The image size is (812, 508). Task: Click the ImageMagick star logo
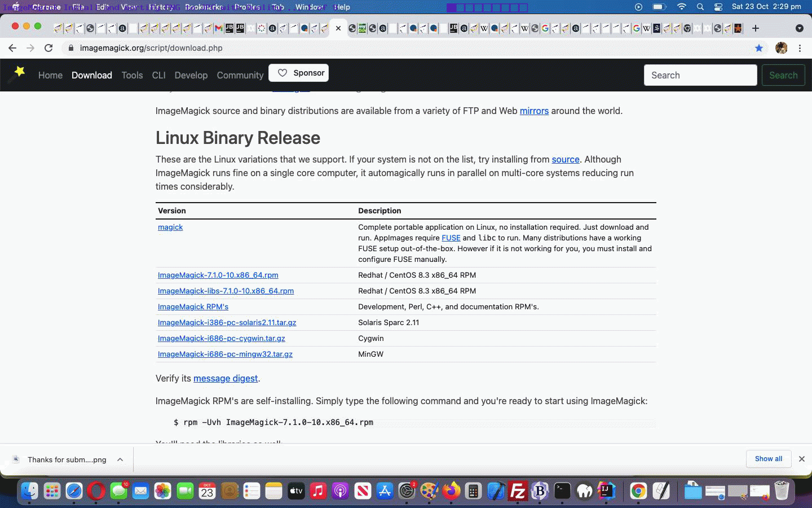[x=19, y=72]
